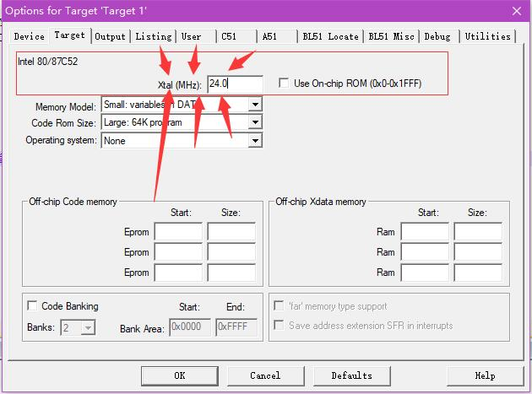Expand the Operating system dropdown
Screen dimensions: 532x394
(255, 140)
